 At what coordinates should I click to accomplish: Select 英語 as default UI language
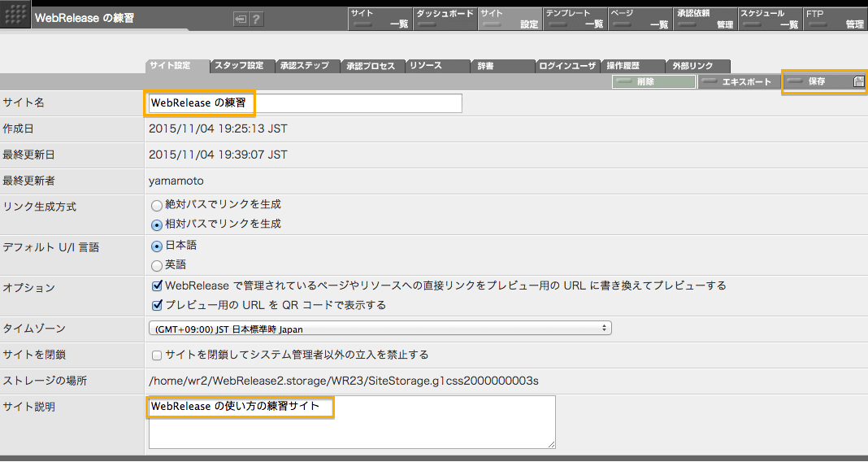pyautogui.click(x=157, y=266)
